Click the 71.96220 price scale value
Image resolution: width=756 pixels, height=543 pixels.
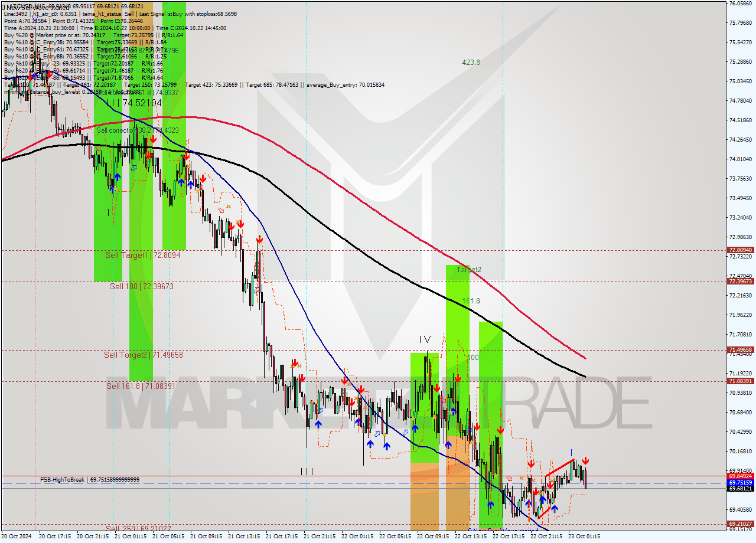[741, 315]
